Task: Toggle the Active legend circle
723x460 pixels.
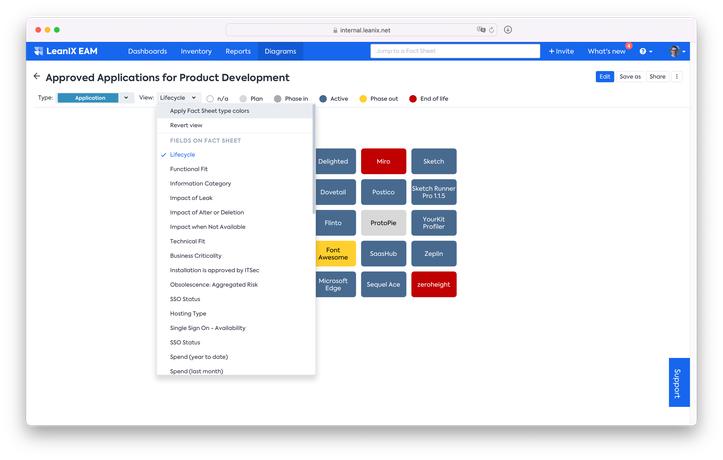Action: point(323,99)
